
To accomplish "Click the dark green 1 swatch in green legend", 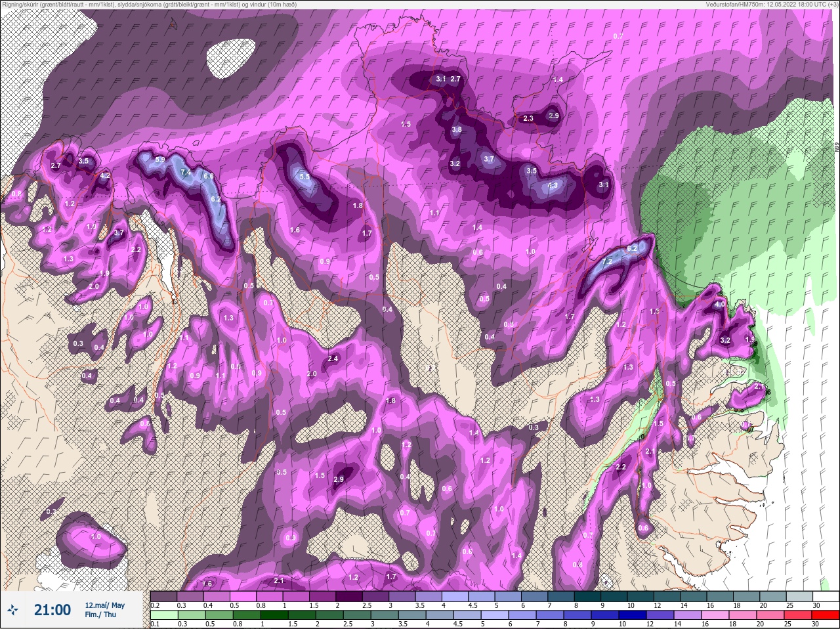I will (274, 614).
